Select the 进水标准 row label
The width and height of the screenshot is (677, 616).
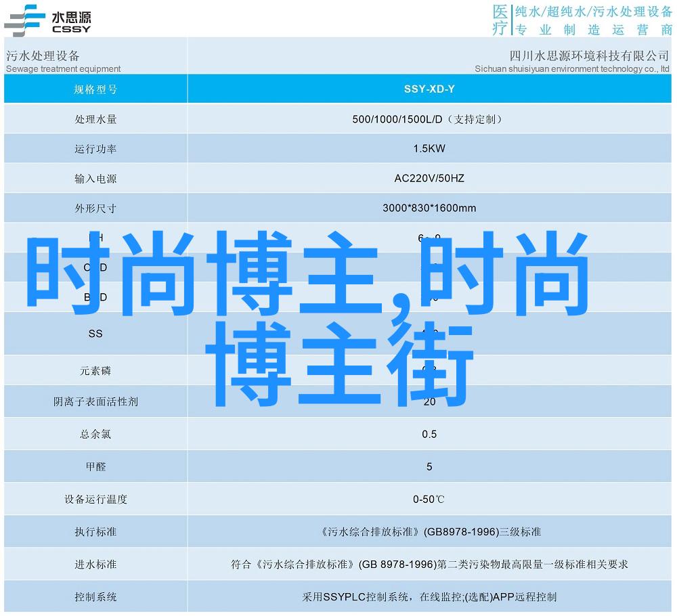pyautogui.click(x=95, y=565)
